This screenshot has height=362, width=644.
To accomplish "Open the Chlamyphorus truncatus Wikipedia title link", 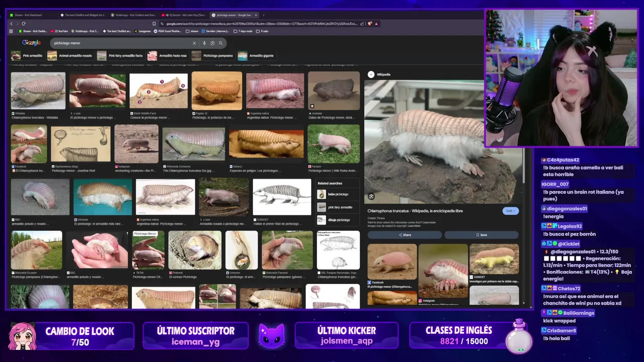I will point(415,211).
